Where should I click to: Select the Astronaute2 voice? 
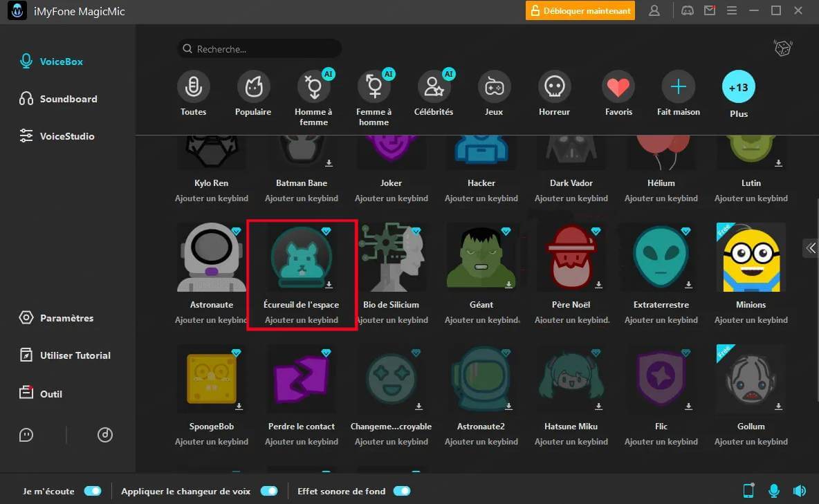click(481, 379)
